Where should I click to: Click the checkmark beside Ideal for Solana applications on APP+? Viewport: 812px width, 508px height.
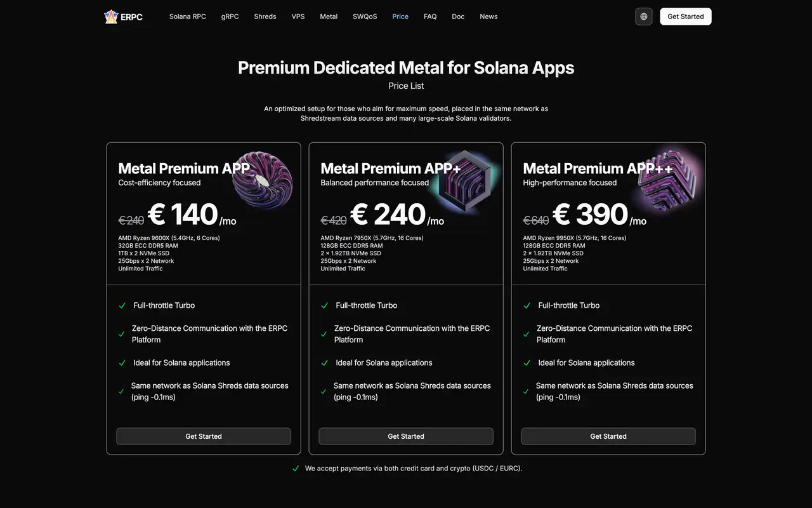[x=324, y=363]
